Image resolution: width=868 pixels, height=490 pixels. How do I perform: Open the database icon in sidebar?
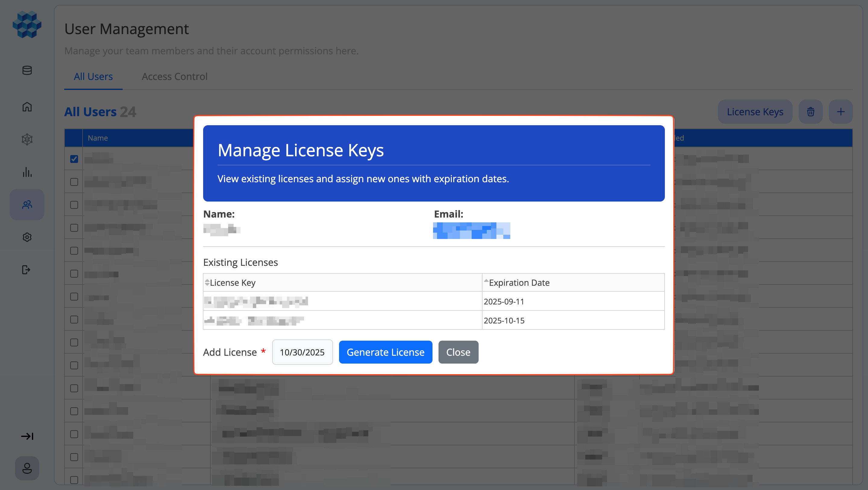point(27,70)
